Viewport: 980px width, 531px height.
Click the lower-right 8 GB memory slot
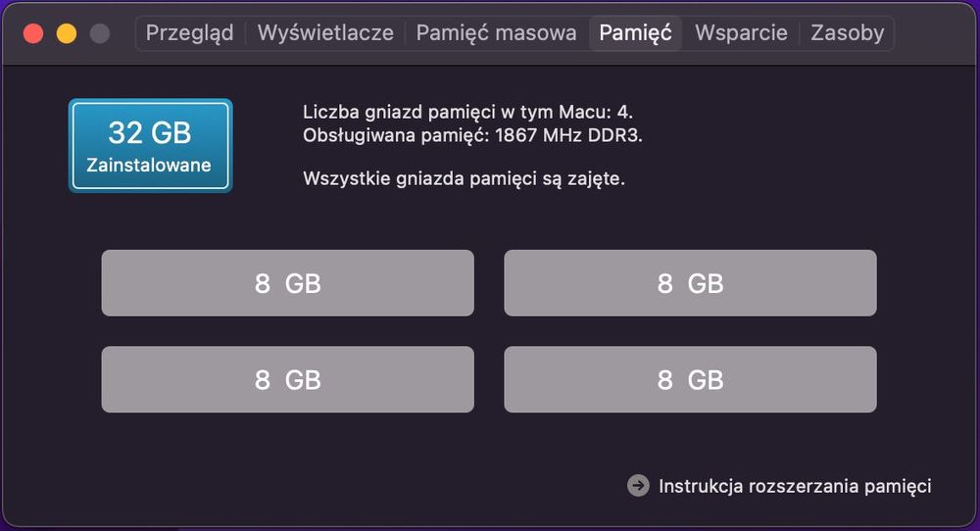point(690,379)
